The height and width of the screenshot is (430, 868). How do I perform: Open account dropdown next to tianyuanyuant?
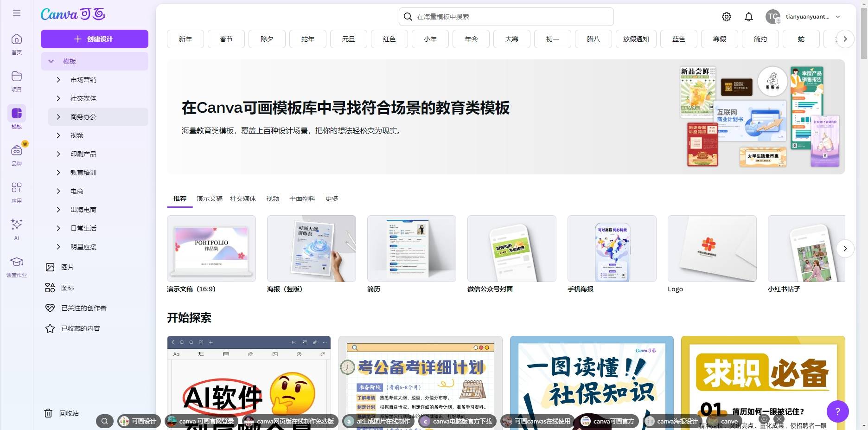point(838,17)
